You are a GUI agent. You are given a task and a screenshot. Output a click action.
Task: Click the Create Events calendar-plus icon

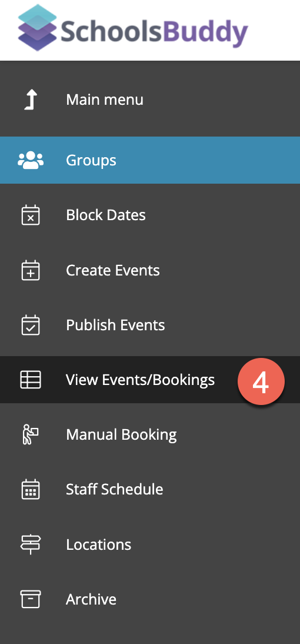[31, 270]
